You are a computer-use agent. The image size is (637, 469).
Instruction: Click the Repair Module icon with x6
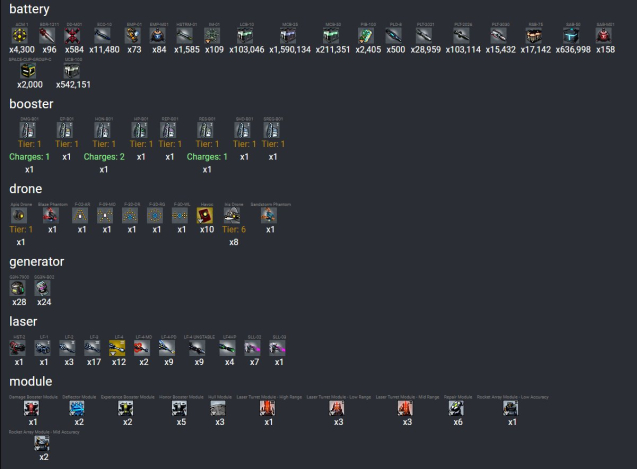point(457,408)
